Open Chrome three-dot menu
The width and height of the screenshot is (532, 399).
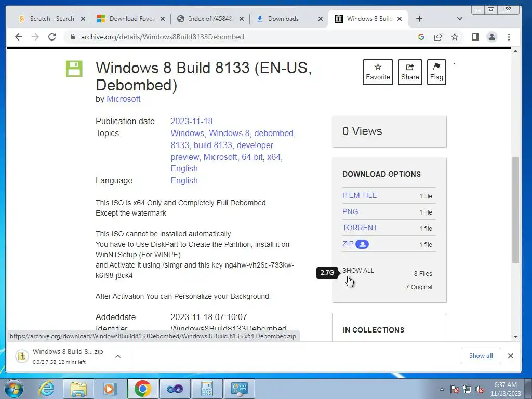[509, 37]
